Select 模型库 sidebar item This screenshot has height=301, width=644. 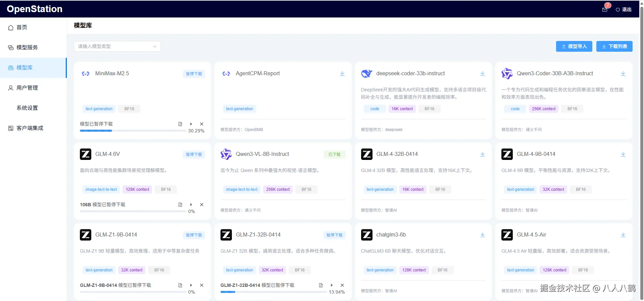pyautogui.click(x=33, y=68)
